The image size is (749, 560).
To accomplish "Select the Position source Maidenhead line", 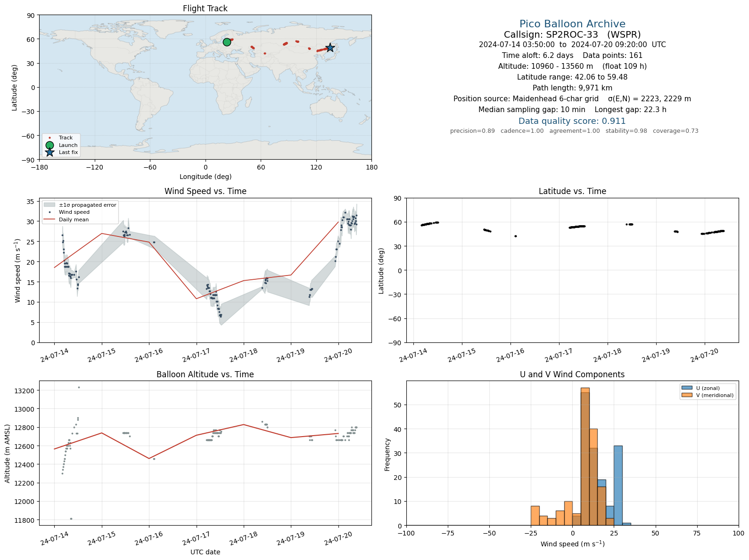I will click(x=572, y=99).
